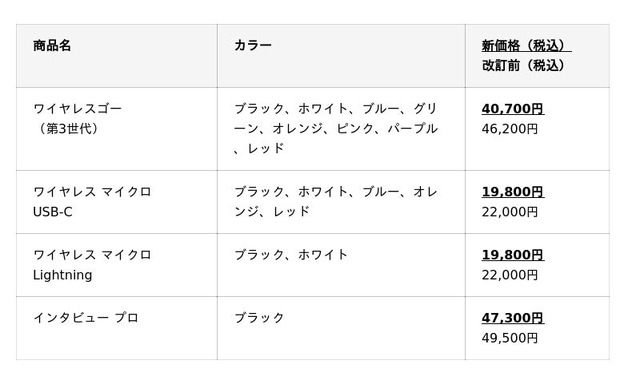Click the USB-C text
Viewport: 640px width, 384px height.
point(53,212)
